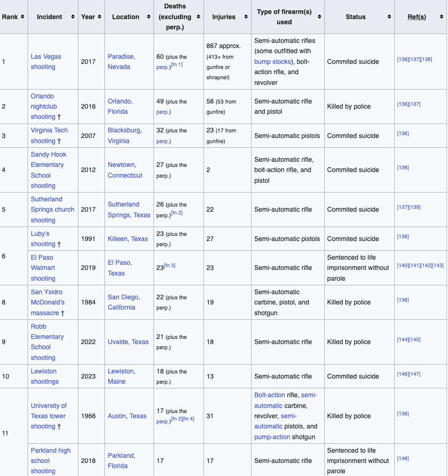This screenshot has width=448, height=476.
Task: Sort by Type of firearm(s) used
Action: [319, 17]
